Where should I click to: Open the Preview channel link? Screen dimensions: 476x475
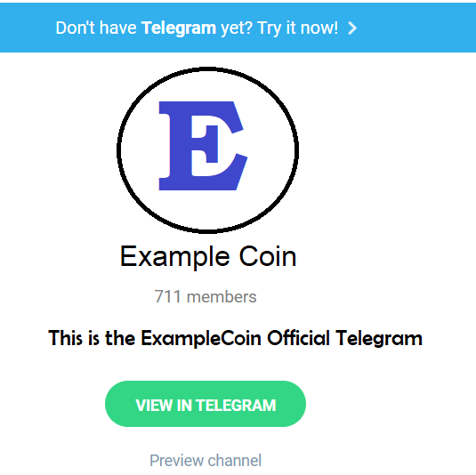[x=206, y=461]
